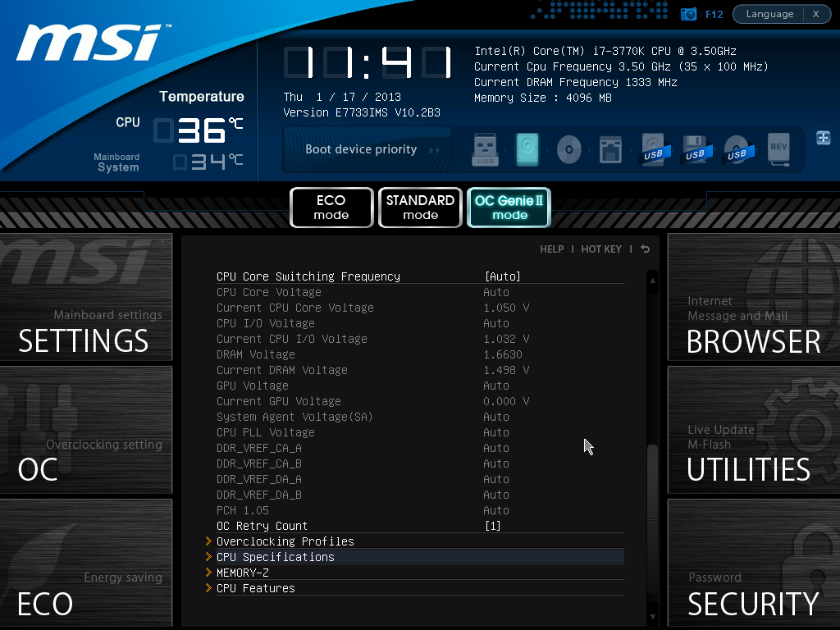Select the USB CD/DVD boot device icon
840x630 pixels.
point(738,149)
